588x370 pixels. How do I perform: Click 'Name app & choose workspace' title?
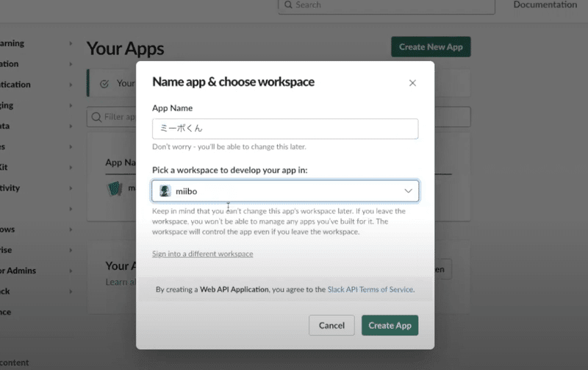coord(233,82)
